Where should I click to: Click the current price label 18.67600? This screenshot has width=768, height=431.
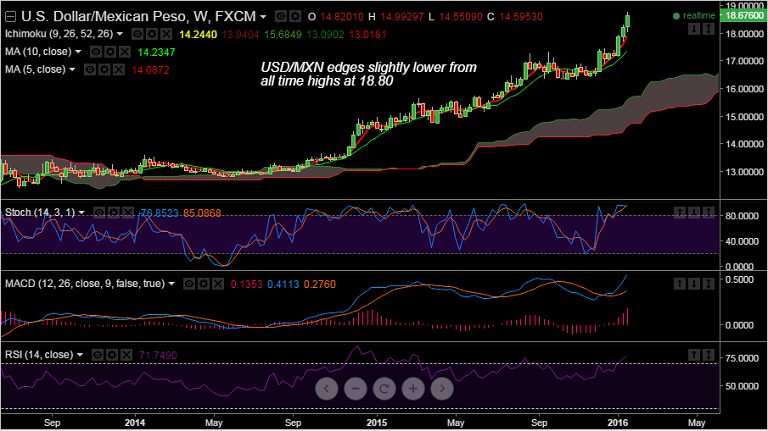[744, 16]
